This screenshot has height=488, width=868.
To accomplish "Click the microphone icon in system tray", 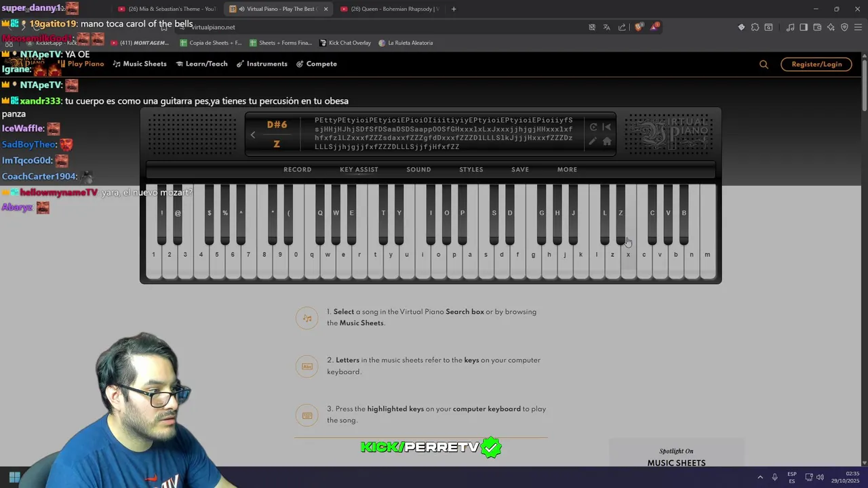I will [x=774, y=477].
